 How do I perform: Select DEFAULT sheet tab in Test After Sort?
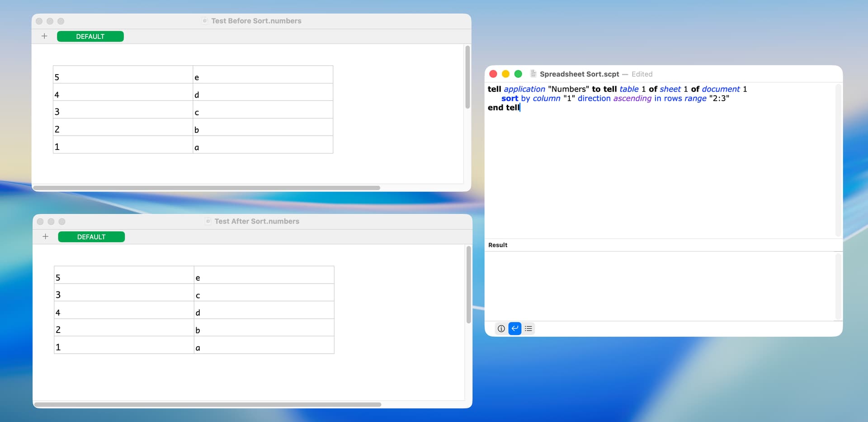(x=91, y=237)
